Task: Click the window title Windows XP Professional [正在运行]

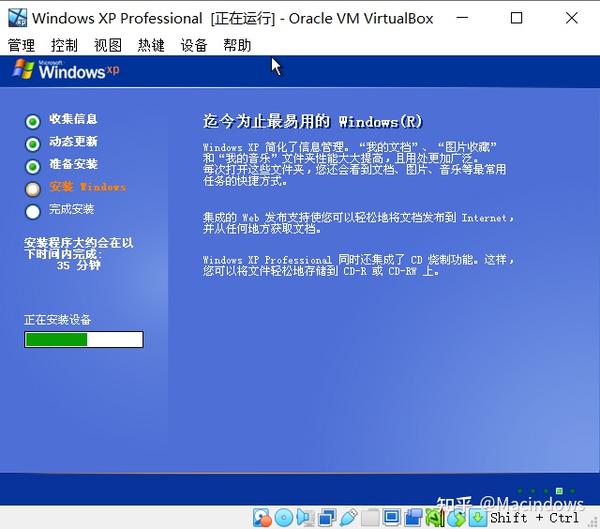Action: tap(153, 18)
